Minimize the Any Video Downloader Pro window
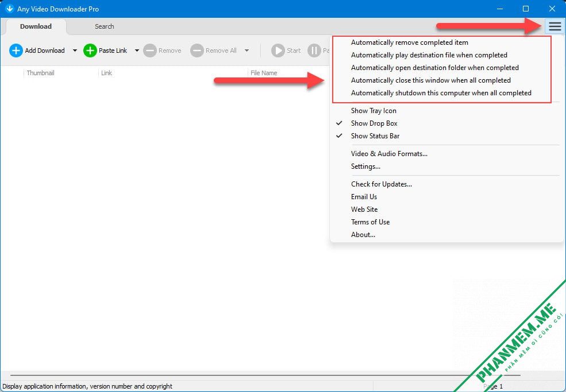 (500, 9)
